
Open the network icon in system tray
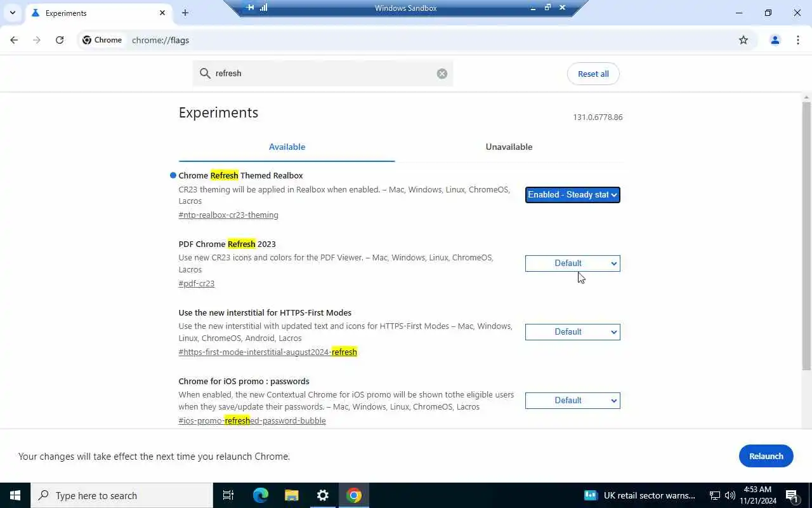[715, 495]
